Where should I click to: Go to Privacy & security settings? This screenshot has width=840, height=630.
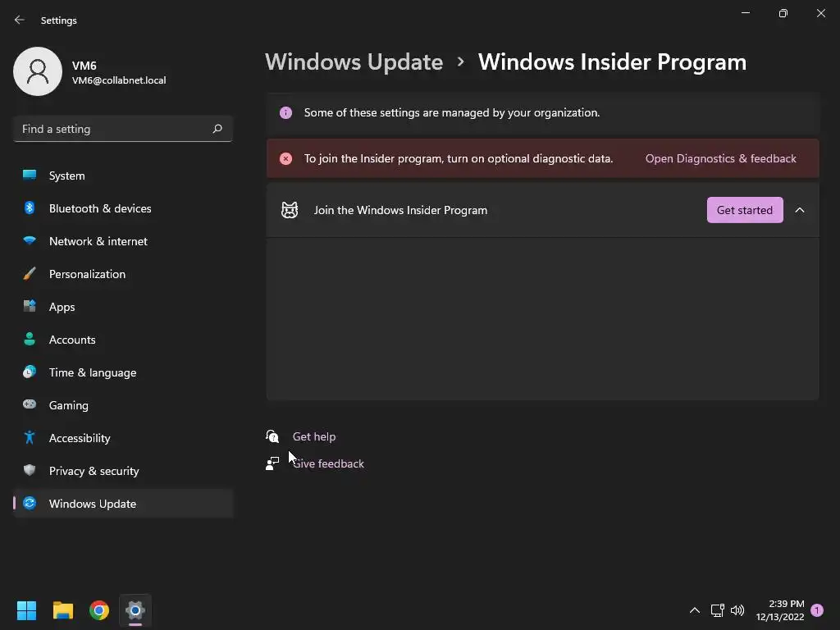tap(94, 471)
